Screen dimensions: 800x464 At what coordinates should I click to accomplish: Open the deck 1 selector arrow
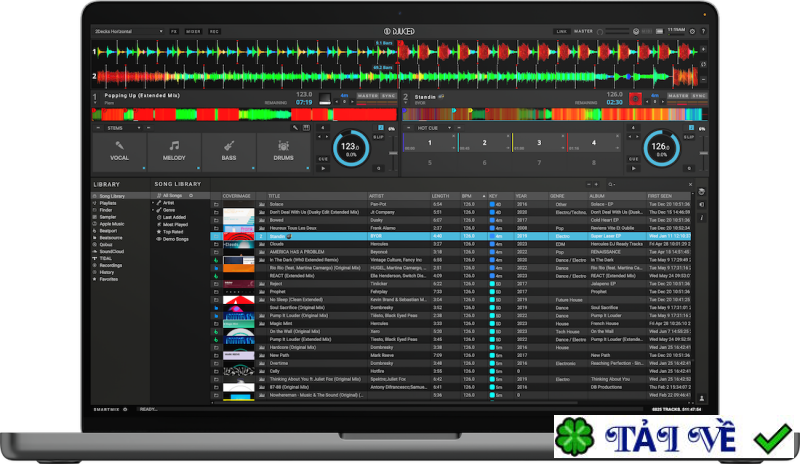(95, 103)
